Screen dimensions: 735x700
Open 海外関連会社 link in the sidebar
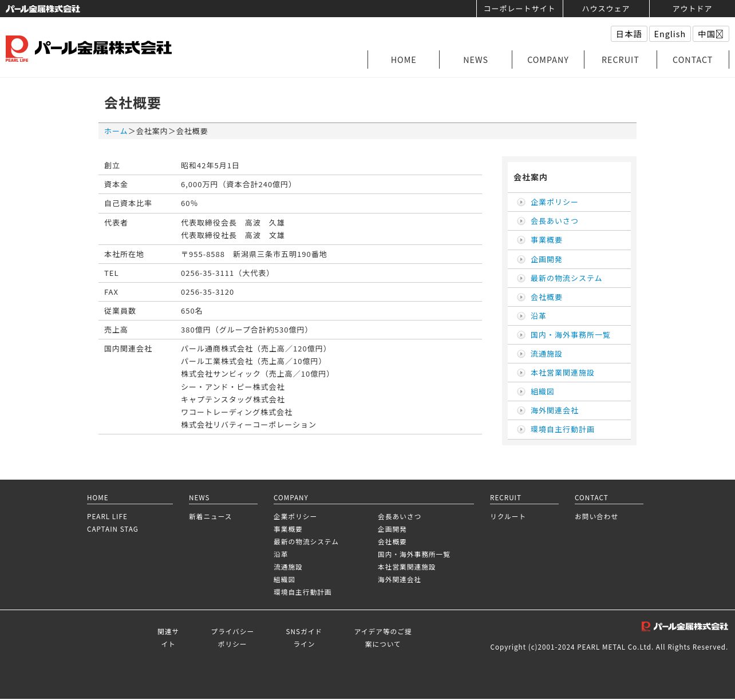[x=554, y=410]
